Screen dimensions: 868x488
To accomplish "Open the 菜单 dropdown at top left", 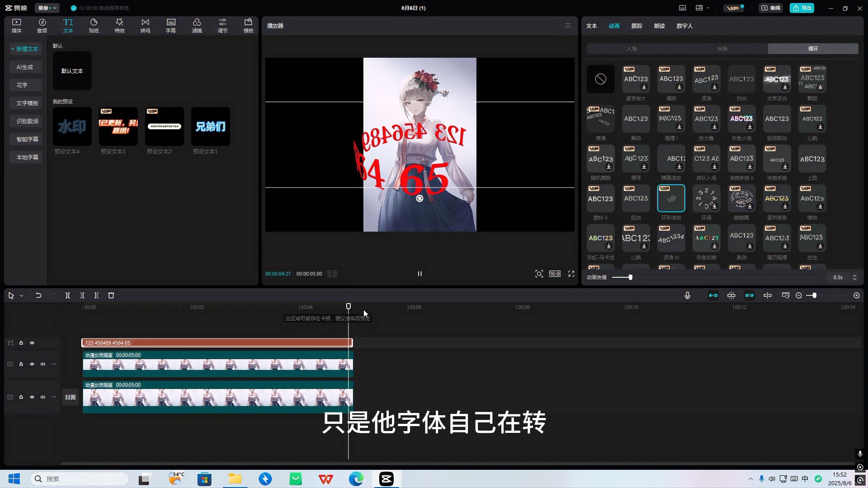I will click(x=47, y=8).
